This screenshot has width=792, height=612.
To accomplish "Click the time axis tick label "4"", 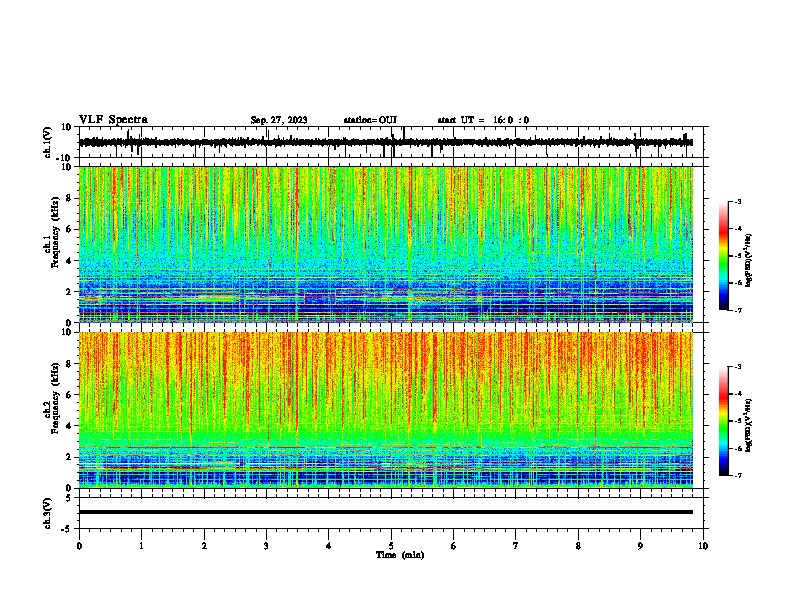I will point(328,546).
